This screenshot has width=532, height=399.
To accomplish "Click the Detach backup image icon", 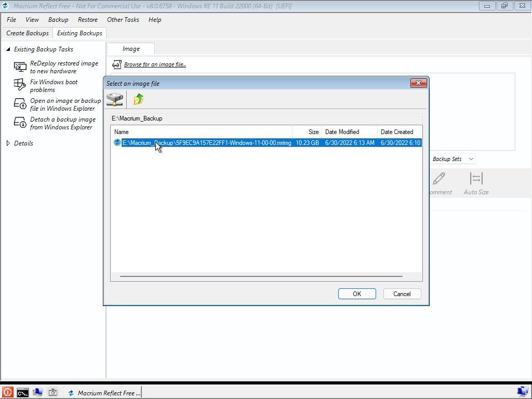I will point(20,122).
